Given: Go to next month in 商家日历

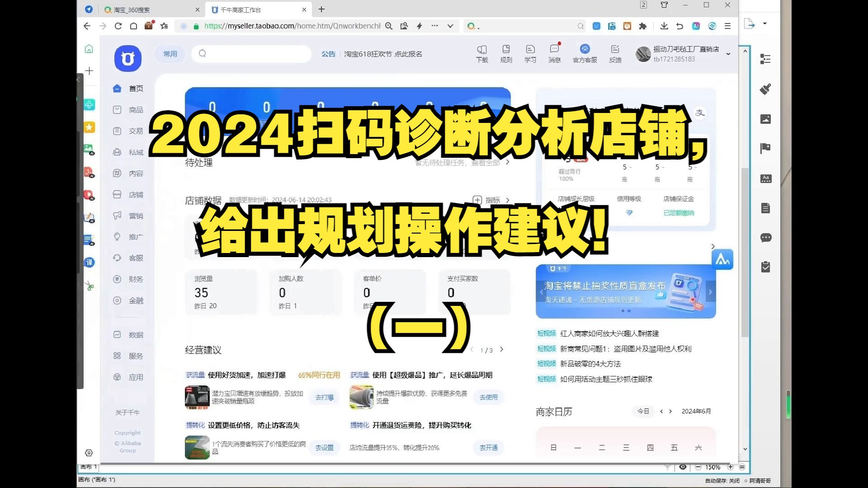Looking at the screenshot, I should click(x=670, y=411).
